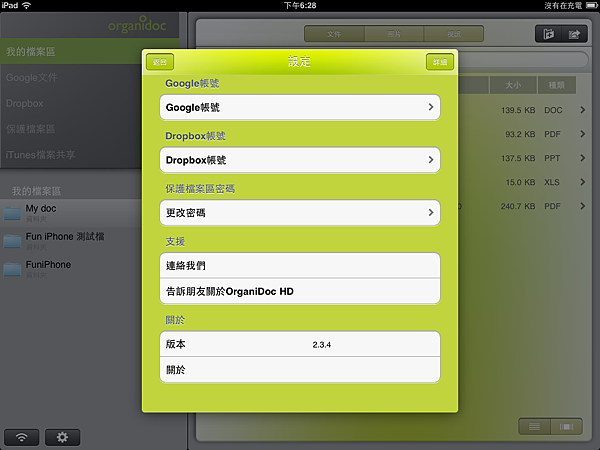Expand the 139.5 KB DOC file chevron
The height and width of the screenshot is (450, 600).
point(582,110)
